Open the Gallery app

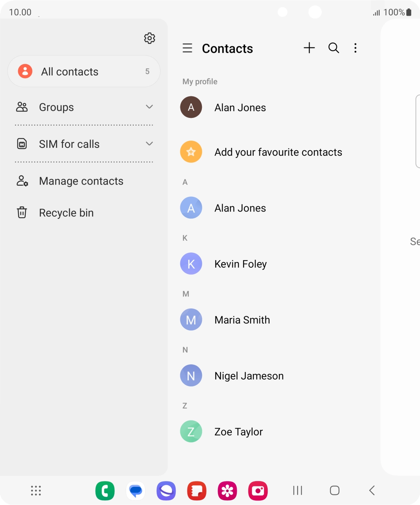(227, 491)
